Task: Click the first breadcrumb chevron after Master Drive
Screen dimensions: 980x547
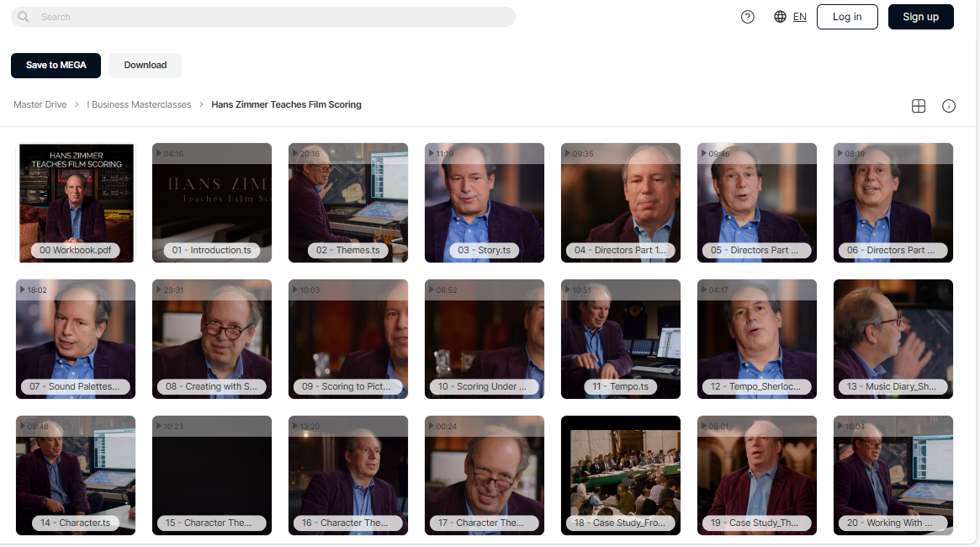Action: (77, 104)
